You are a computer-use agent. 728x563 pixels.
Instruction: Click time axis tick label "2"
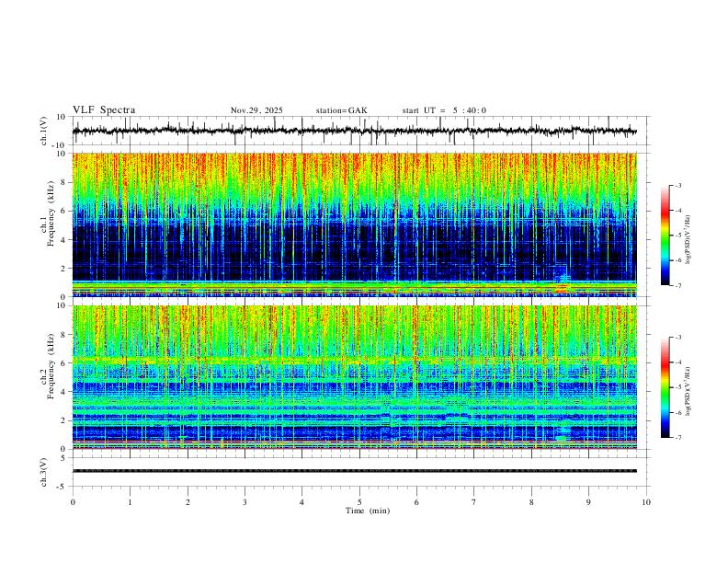coord(188,502)
